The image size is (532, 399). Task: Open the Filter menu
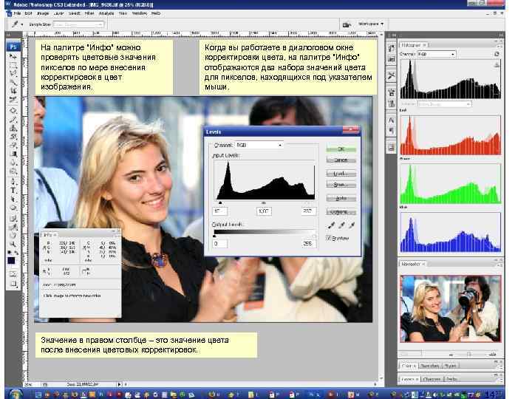pos(89,13)
